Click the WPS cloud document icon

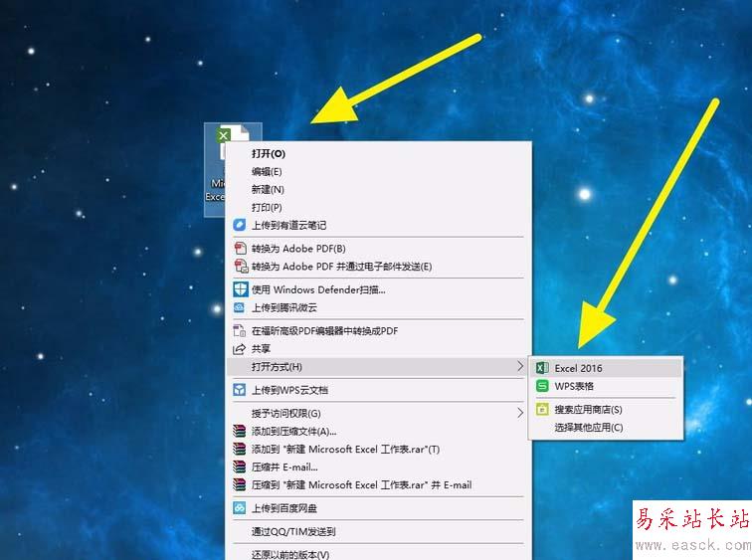pos(240,389)
